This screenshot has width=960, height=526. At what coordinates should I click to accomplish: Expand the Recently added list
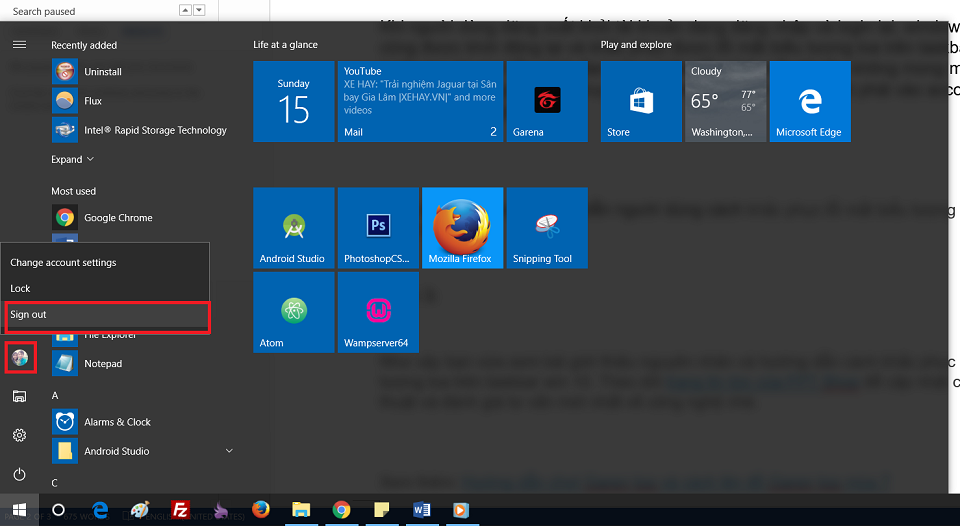click(72, 159)
